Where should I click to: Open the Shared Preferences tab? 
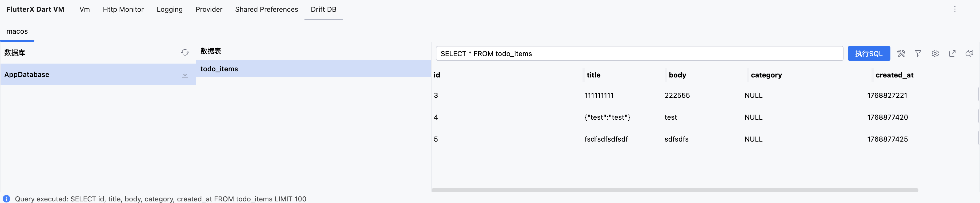coord(266,10)
